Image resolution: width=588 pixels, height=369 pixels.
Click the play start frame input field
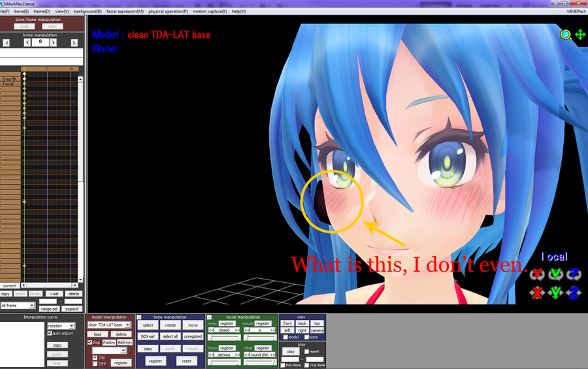click(x=290, y=359)
